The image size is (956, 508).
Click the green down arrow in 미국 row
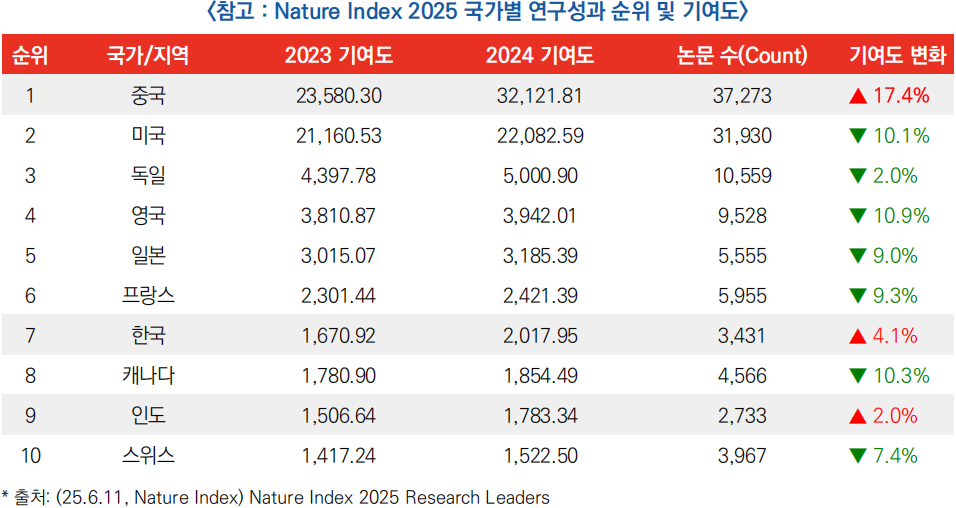point(857,137)
